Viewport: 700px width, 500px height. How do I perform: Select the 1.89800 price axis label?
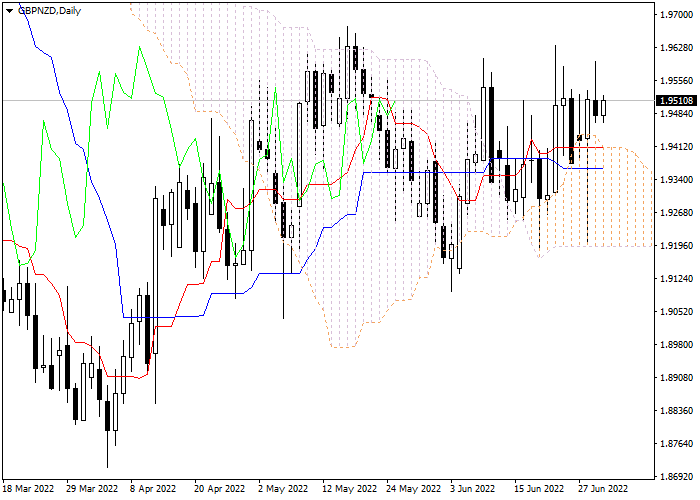(x=676, y=345)
